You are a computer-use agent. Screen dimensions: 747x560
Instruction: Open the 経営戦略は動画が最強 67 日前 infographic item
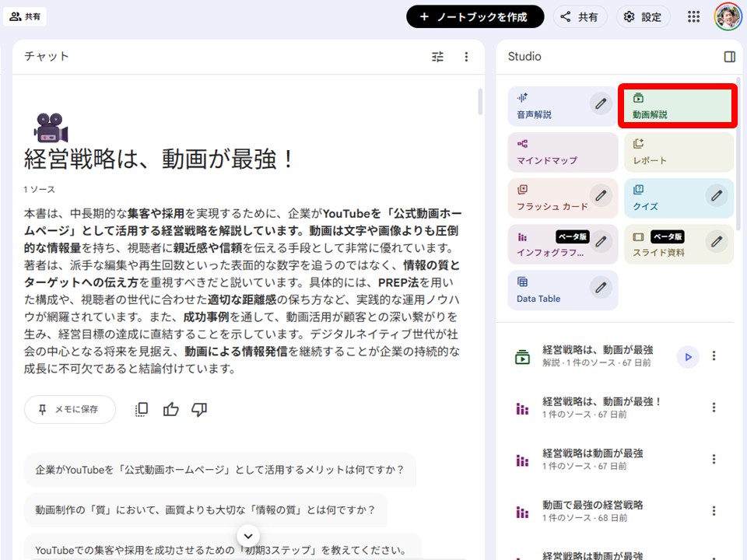[x=593, y=459]
